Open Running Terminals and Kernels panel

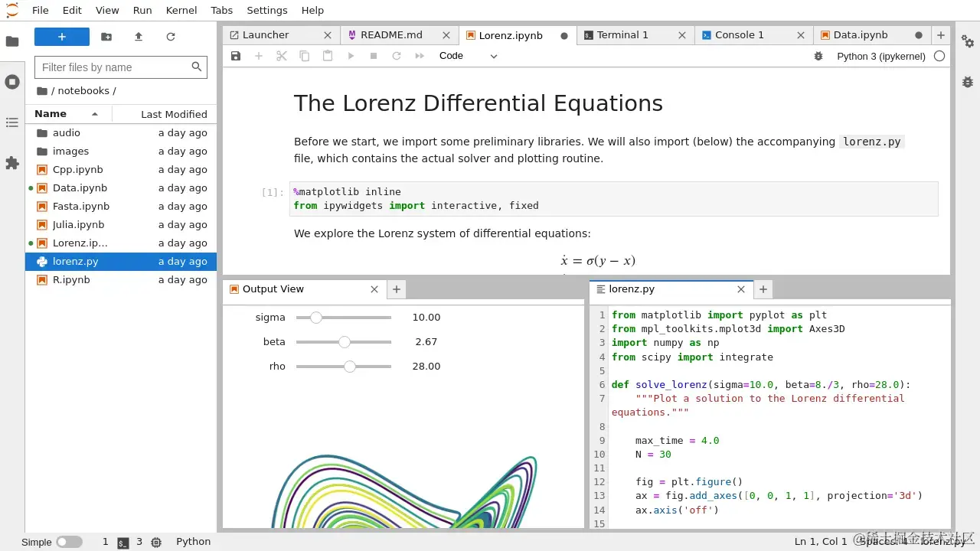tap(12, 82)
